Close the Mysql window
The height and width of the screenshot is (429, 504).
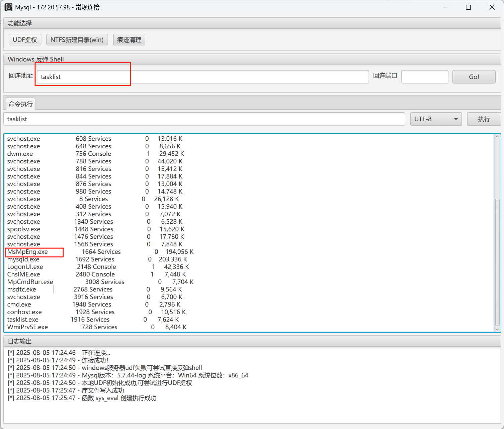(492, 7)
